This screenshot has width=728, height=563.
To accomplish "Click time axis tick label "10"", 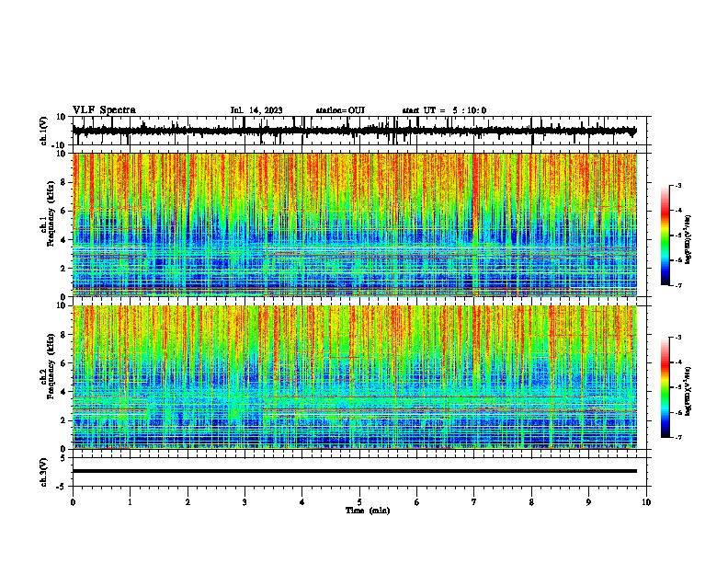I will click(646, 502).
